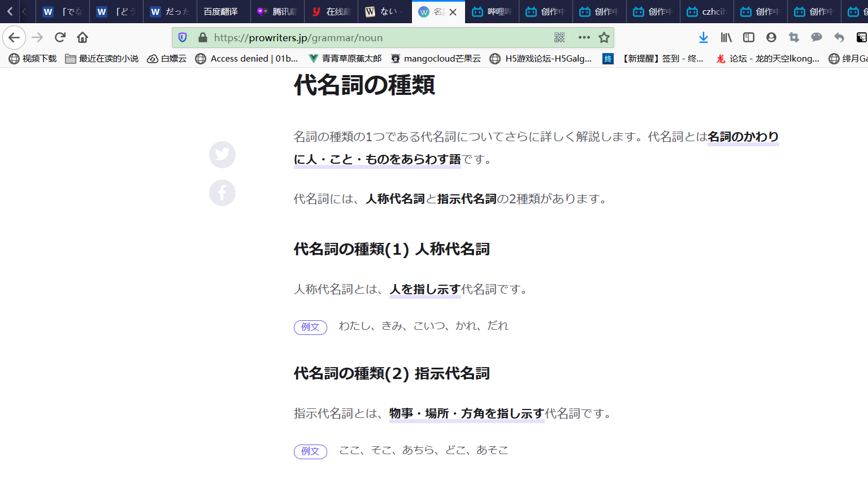Open the downloads panel

[704, 38]
